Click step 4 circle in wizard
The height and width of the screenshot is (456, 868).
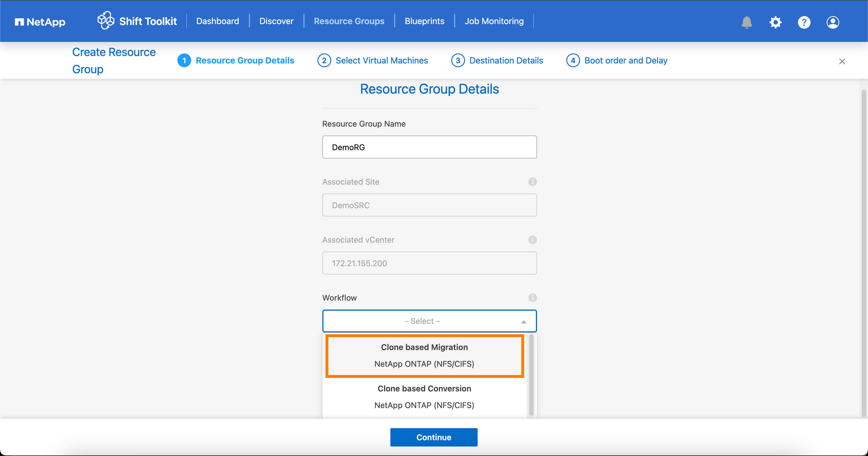click(x=573, y=60)
